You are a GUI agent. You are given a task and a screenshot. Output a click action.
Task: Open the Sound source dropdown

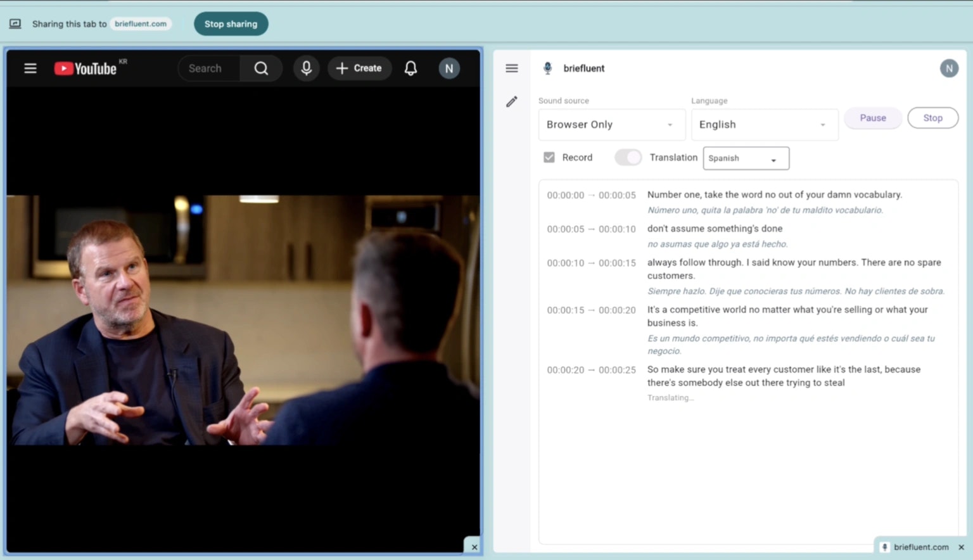coord(611,124)
